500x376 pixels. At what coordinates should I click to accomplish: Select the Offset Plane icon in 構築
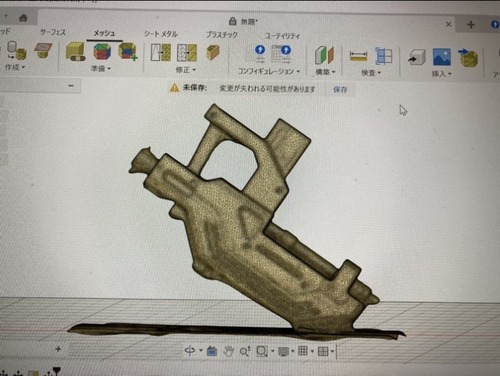[x=324, y=55]
